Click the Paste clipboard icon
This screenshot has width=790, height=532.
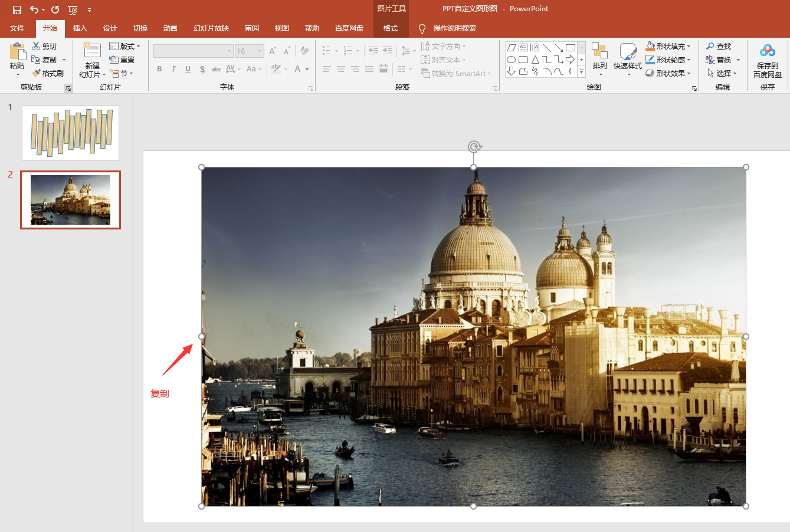17,52
